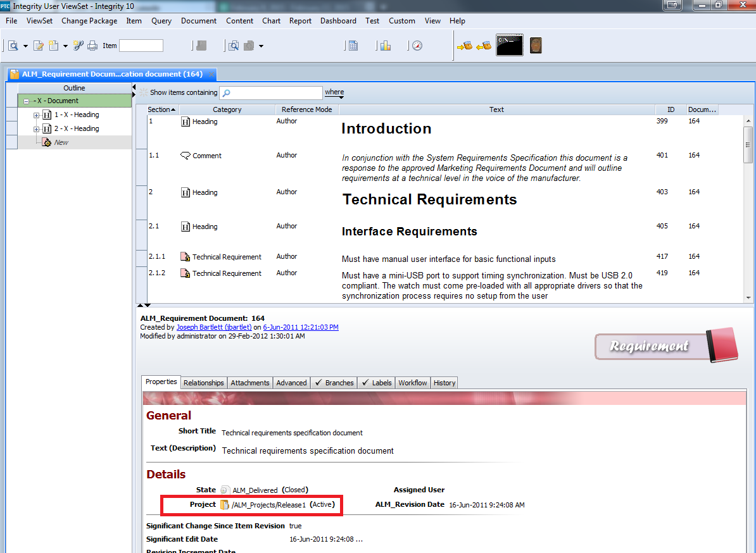
Task: Click Technical Requirement icon in row 2.1.1
Action: click(x=185, y=257)
